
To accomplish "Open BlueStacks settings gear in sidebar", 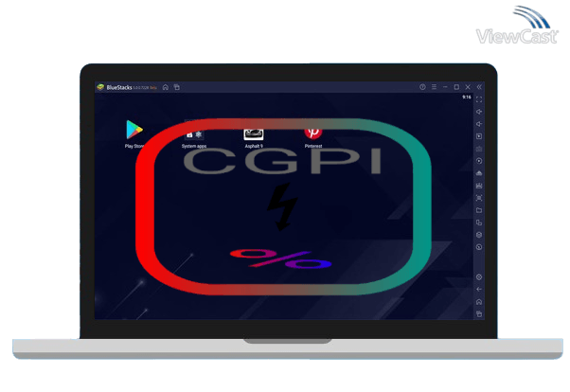I will click(479, 277).
